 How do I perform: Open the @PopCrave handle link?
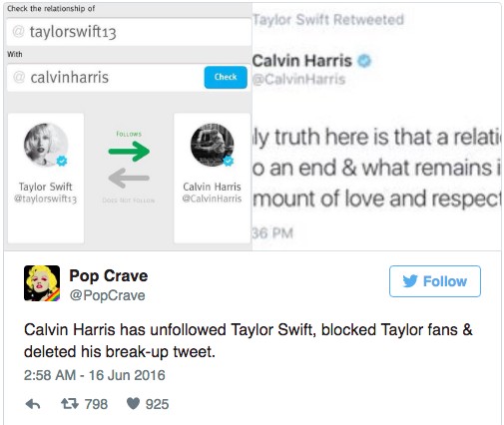(107, 295)
